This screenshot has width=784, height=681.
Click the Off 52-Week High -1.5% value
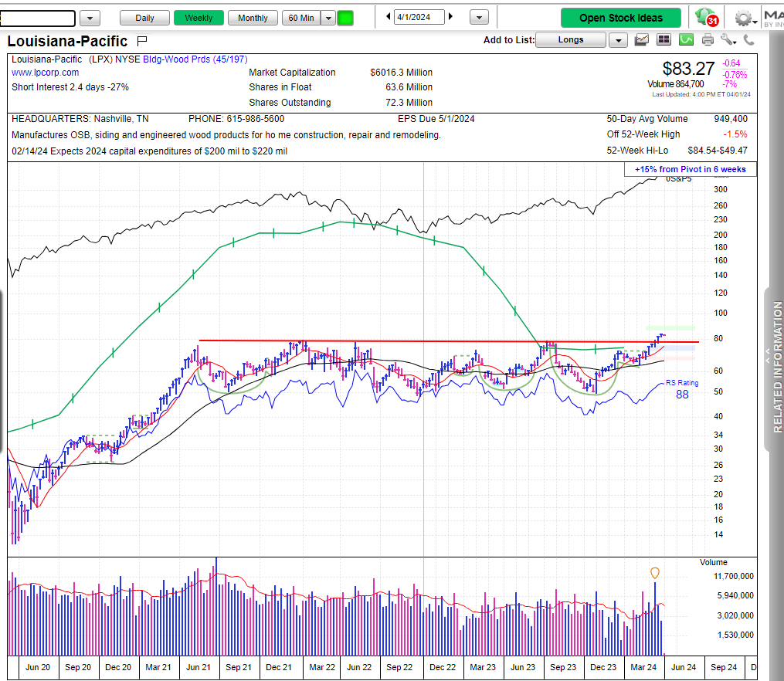coord(735,134)
